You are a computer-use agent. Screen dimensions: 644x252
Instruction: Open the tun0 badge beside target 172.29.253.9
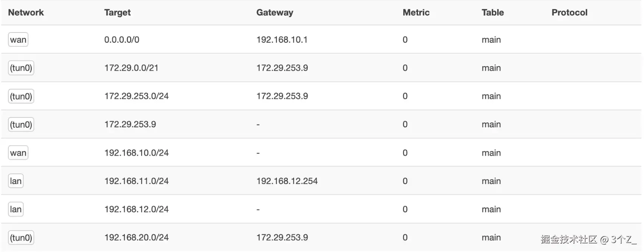[x=21, y=124]
